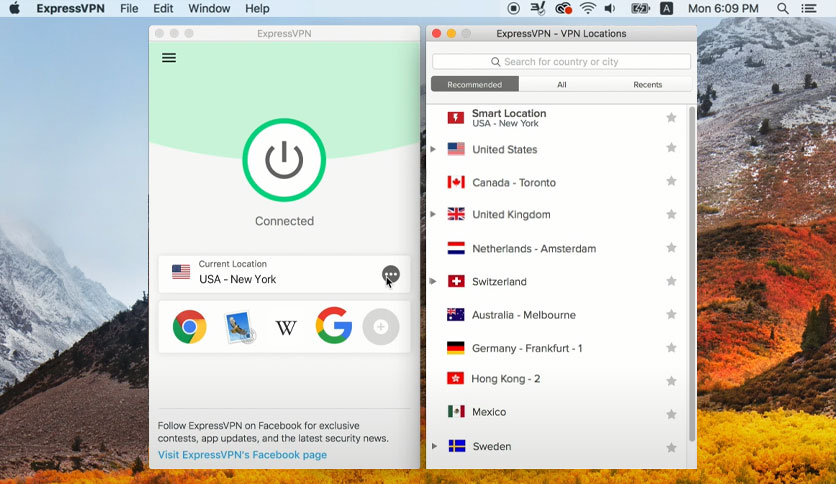Select Current Location USA - New York card

click(284, 274)
